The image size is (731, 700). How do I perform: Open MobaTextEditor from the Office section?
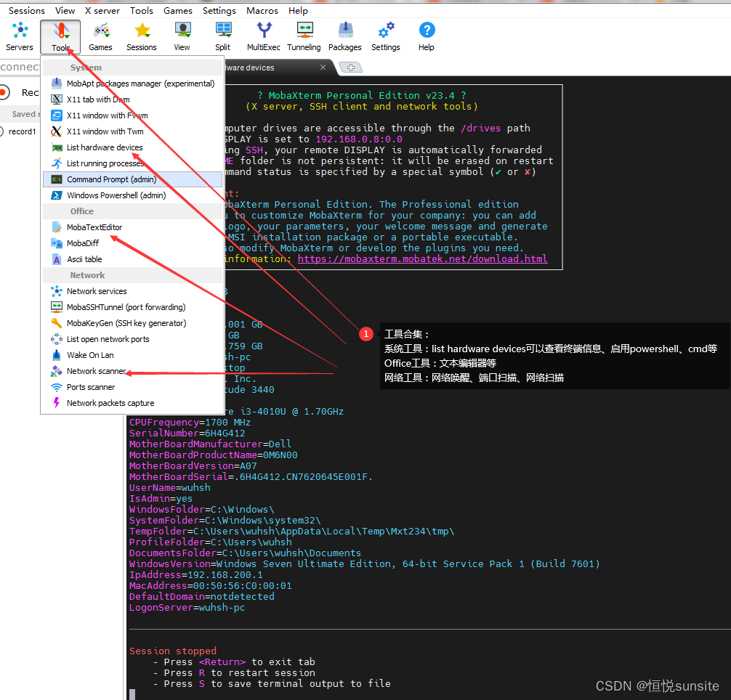(x=94, y=227)
